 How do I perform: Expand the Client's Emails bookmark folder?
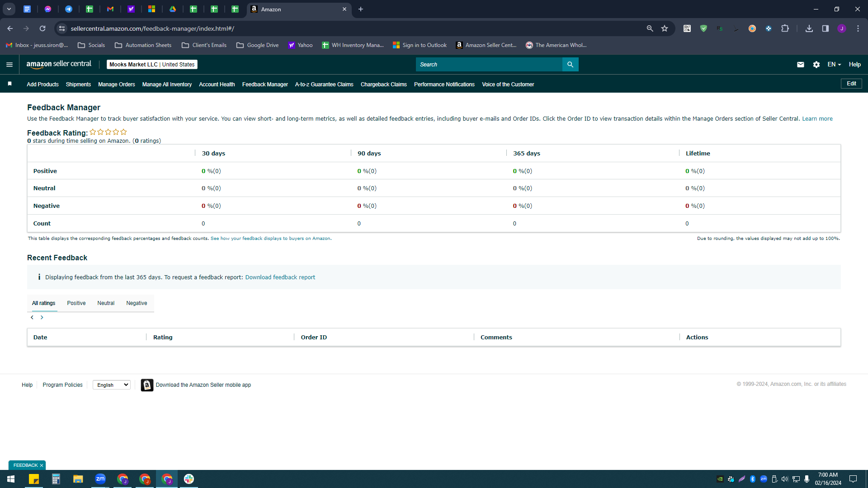coord(204,45)
